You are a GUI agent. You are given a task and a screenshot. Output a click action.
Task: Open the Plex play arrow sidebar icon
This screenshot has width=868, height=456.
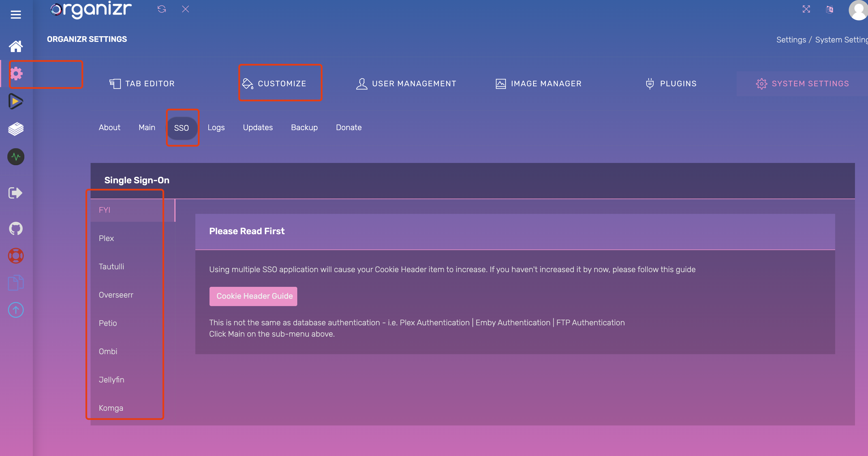point(16,101)
